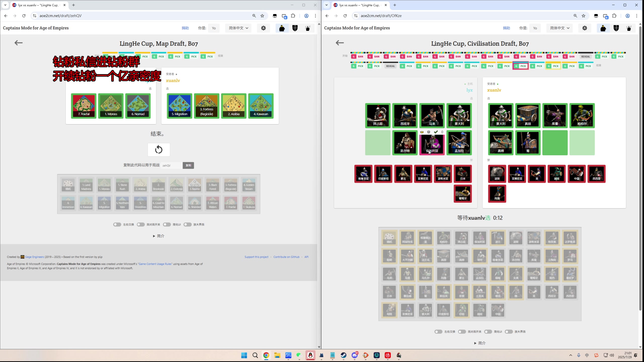Go back with arrow in Civilisation Draft window
The height and width of the screenshot is (362, 644).
pos(340,43)
